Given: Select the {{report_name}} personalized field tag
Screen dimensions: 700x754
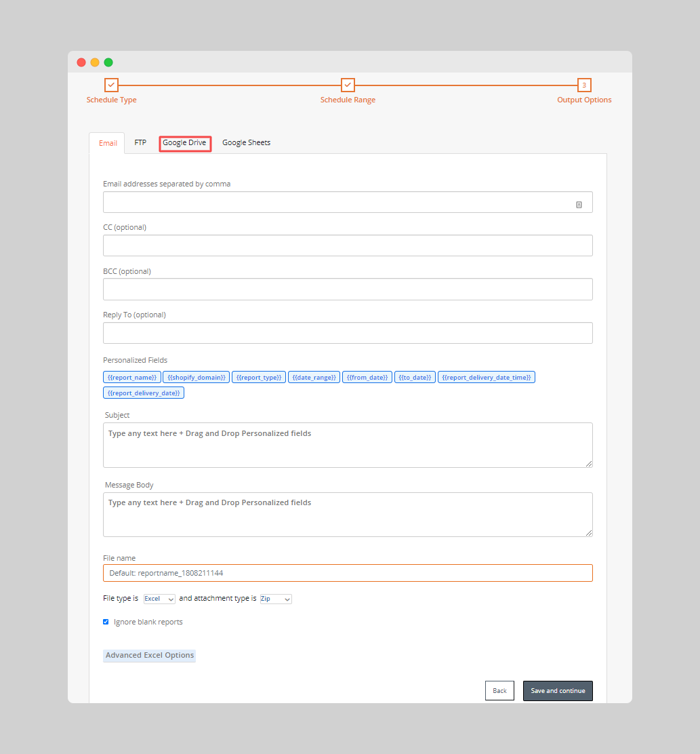Looking at the screenshot, I should [132, 377].
